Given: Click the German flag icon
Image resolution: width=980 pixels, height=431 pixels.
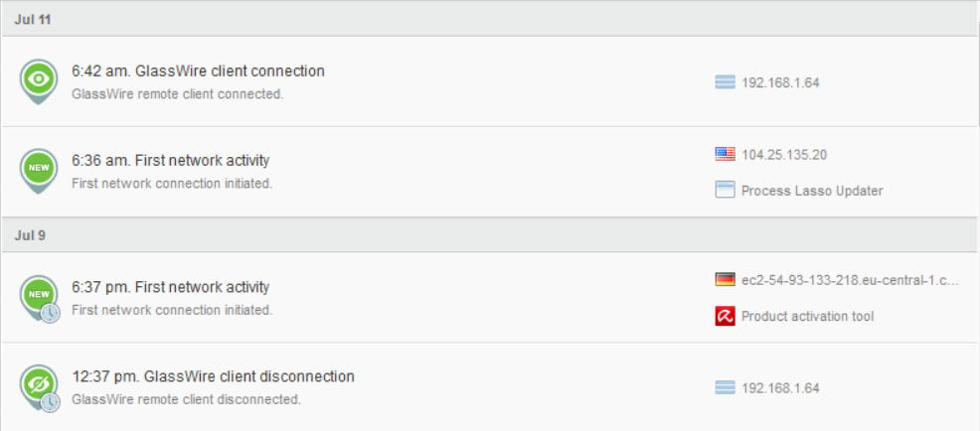Looking at the screenshot, I should pos(725,280).
